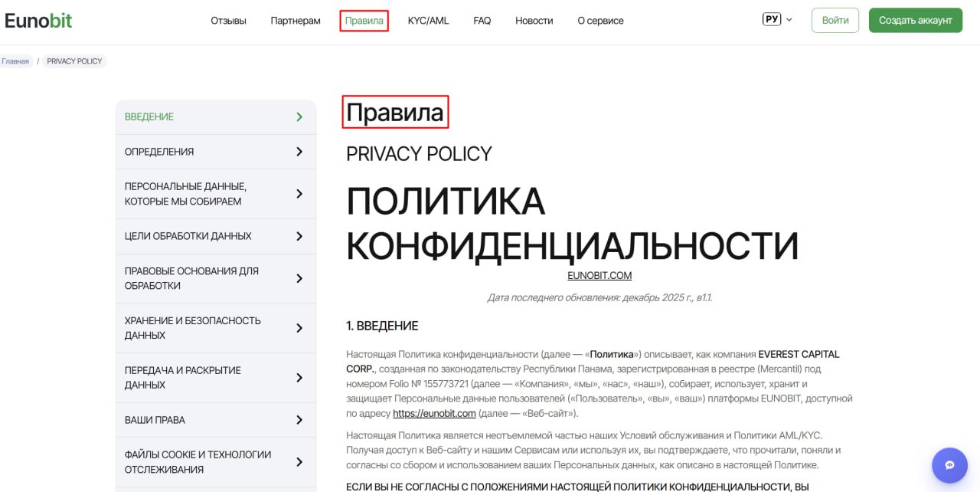980x492 pixels.
Task: Click the PRIVACY POLICY breadcrumb chip
Action: click(x=74, y=61)
